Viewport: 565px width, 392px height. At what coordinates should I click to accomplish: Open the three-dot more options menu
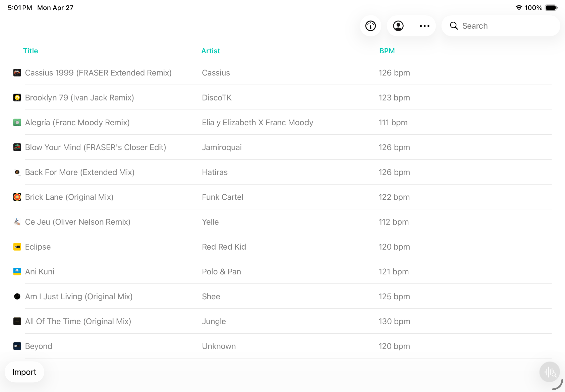point(424,26)
